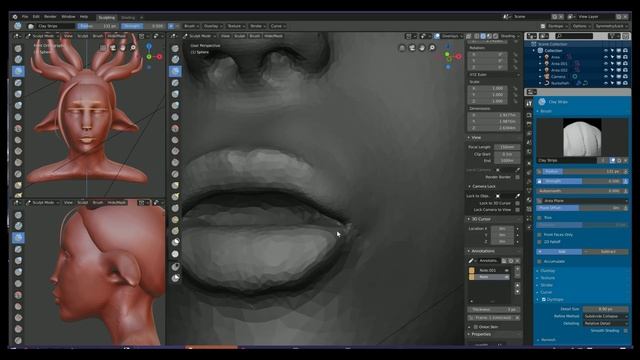Click Hide/Mask in main viewport header
Image resolution: width=640 pixels, height=360 pixels.
tap(273, 36)
